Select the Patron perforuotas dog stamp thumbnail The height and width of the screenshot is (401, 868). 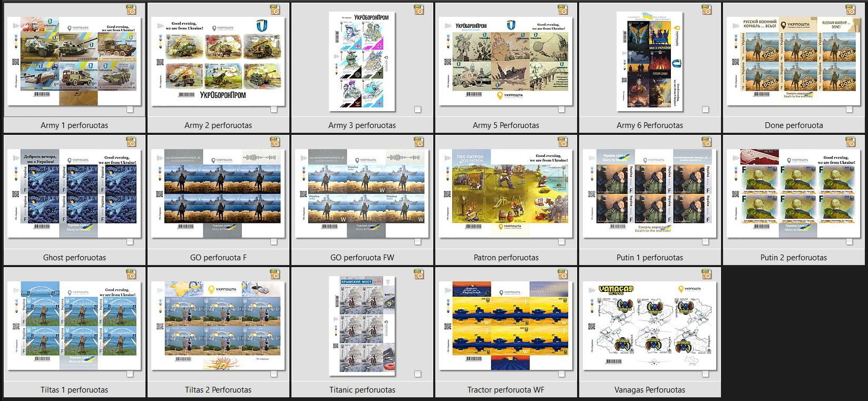click(x=506, y=193)
